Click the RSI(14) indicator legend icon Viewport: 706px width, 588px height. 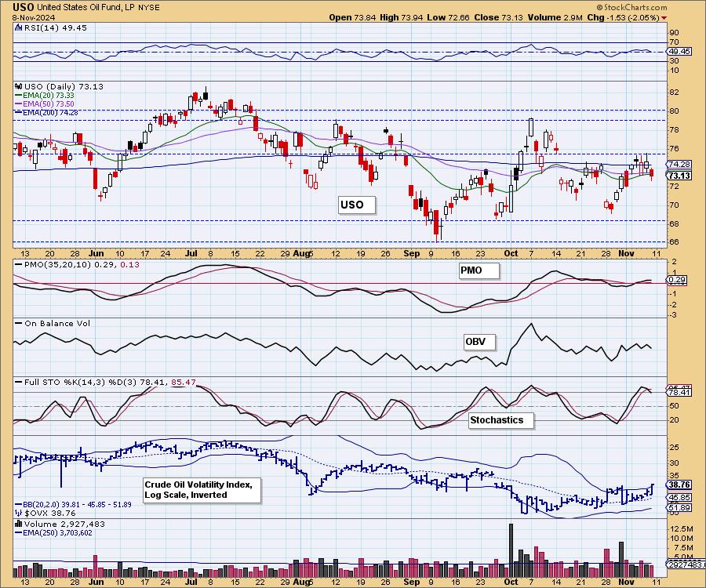click(18, 27)
